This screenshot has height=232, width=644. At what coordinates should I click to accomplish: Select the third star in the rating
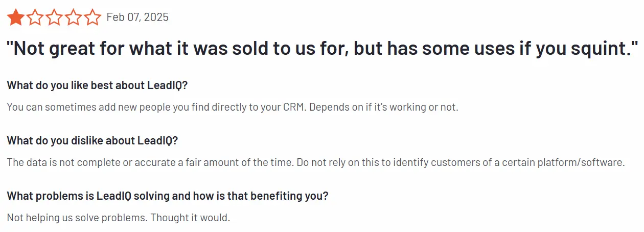54,18
